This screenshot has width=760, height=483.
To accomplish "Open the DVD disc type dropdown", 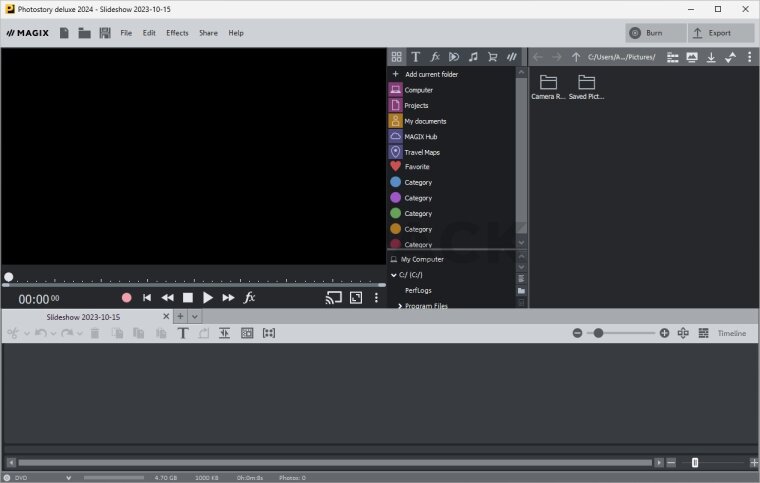I will click(x=68, y=478).
